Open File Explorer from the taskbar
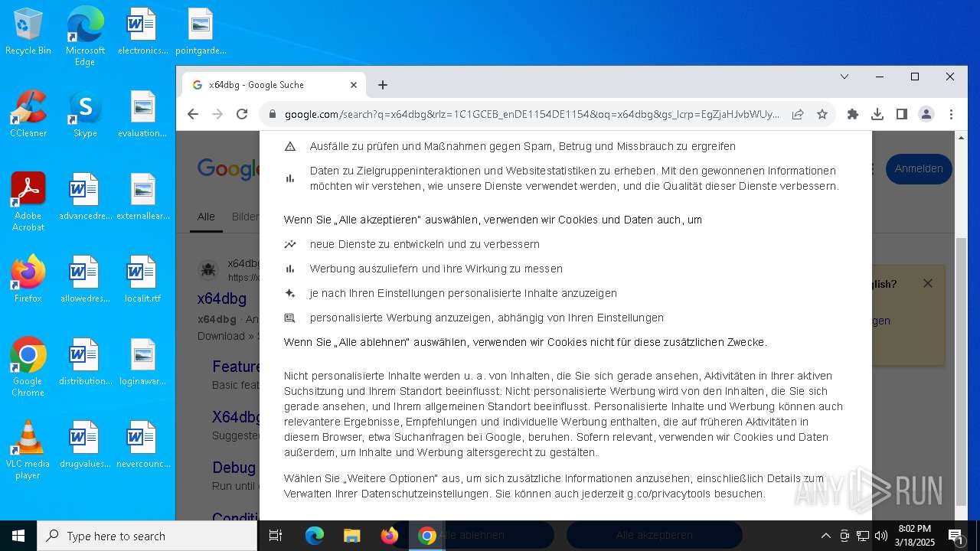Screen dimensions: 980x551 (x=351, y=536)
